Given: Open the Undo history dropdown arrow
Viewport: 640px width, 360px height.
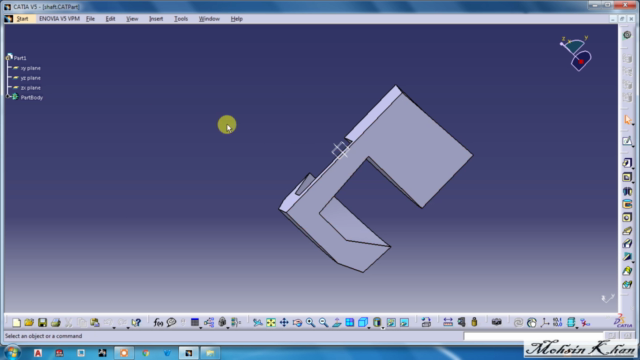Looking at the screenshot, I should [x=114, y=327].
